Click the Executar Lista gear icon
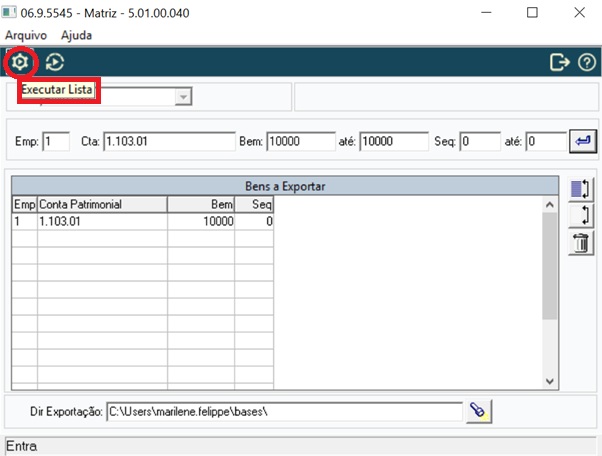 pyautogui.click(x=20, y=62)
